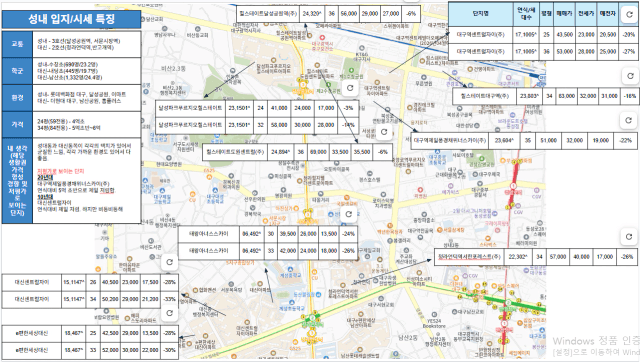The height and width of the screenshot is (362, 640).
Task: Click the 단지명 column header
Action: pyautogui.click(x=481, y=14)
